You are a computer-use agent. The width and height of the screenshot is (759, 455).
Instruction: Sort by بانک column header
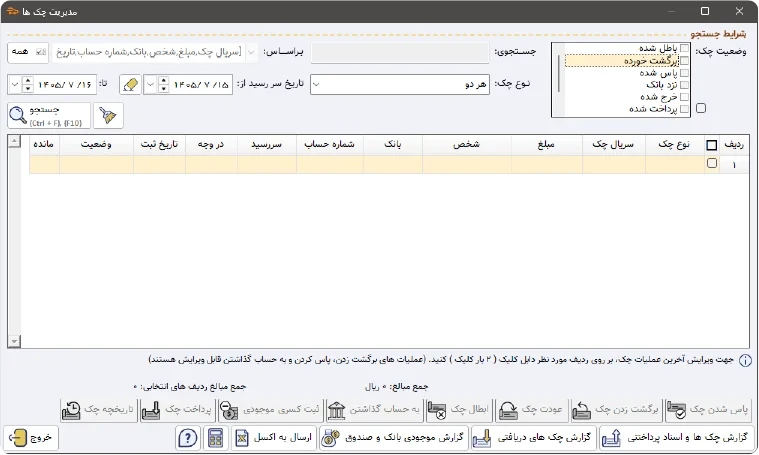(x=393, y=145)
